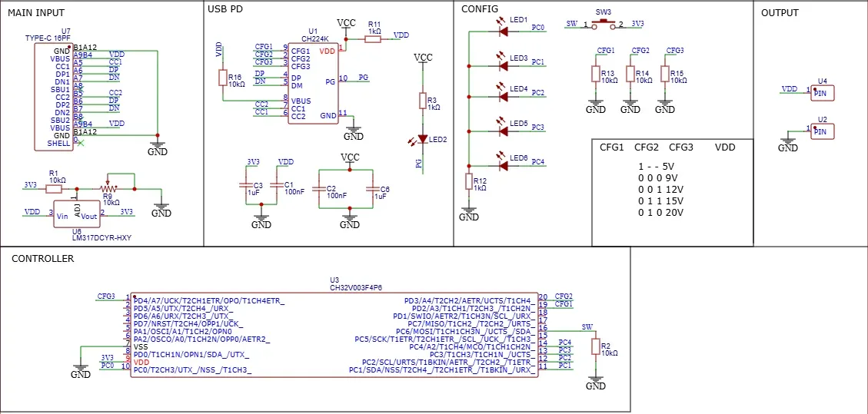The height and width of the screenshot is (414, 868).
Task: Select the VDD column header in config table
Action: 725,148
